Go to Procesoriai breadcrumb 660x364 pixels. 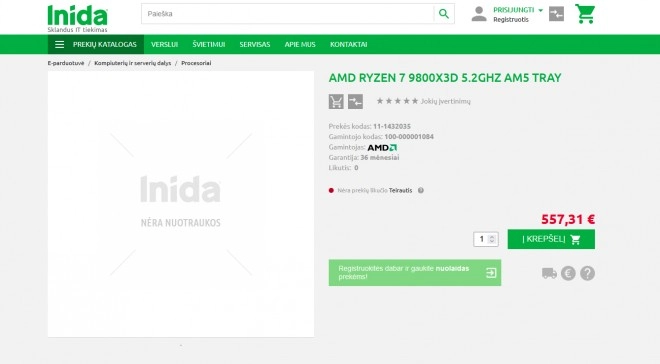pos(196,63)
